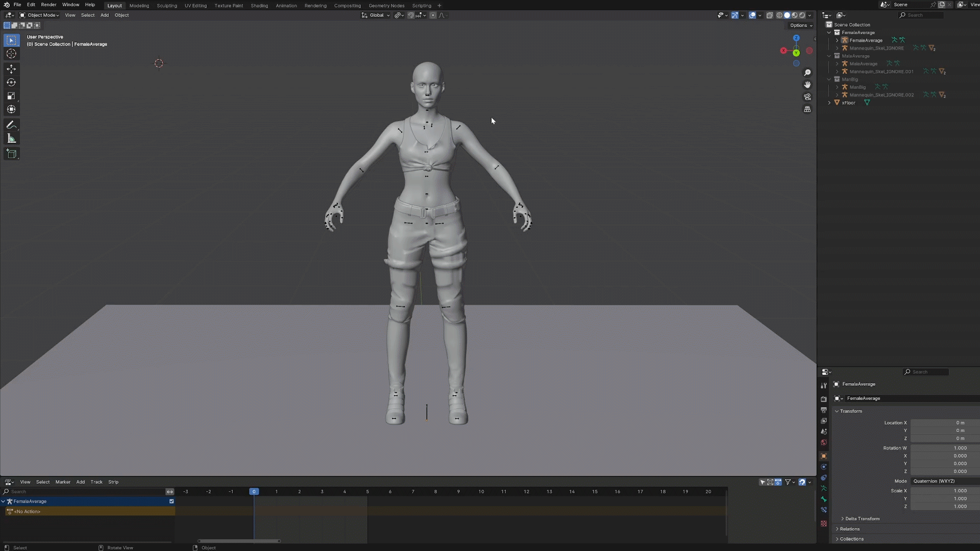Select the Add Cube tool

(11, 154)
